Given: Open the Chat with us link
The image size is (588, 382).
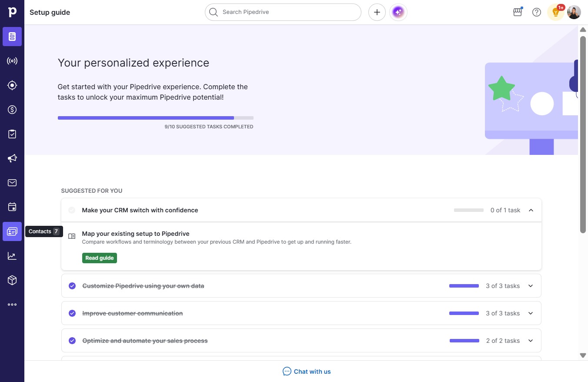Looking at the screenshot, I should click(x=307, y=372).
